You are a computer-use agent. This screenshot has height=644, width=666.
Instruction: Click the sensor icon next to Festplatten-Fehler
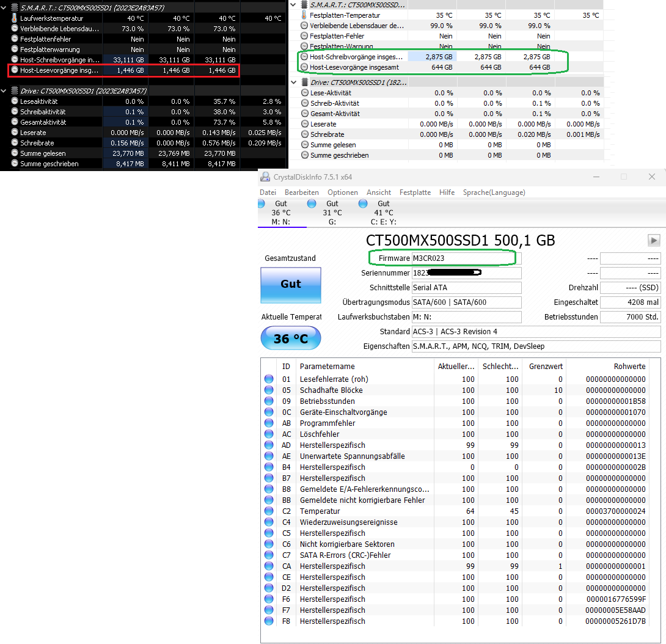[304, 36]
